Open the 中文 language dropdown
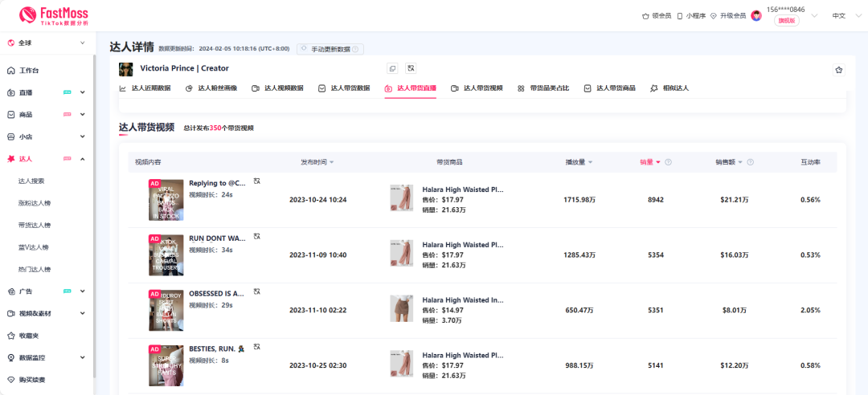This screenshot has height=395, width=868. point(844,15)
